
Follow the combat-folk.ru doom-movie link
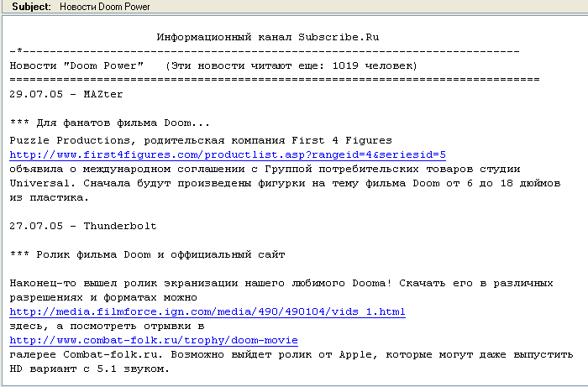(x=153, y=340)
